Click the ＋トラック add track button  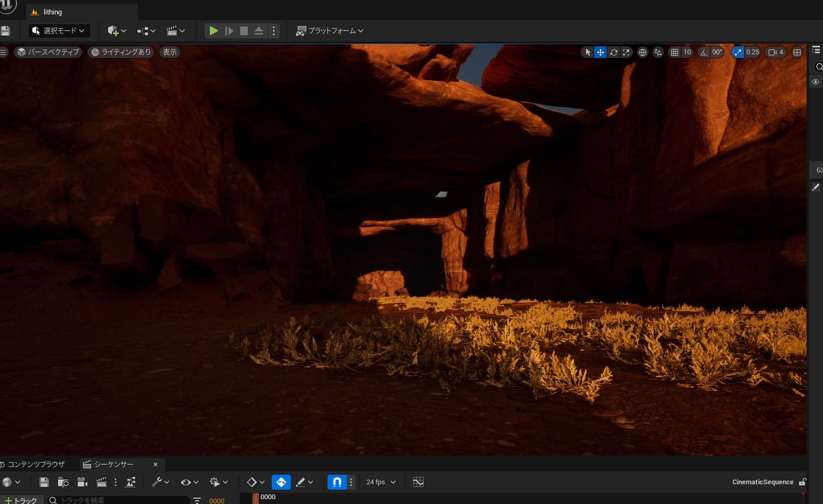[21, 500]
